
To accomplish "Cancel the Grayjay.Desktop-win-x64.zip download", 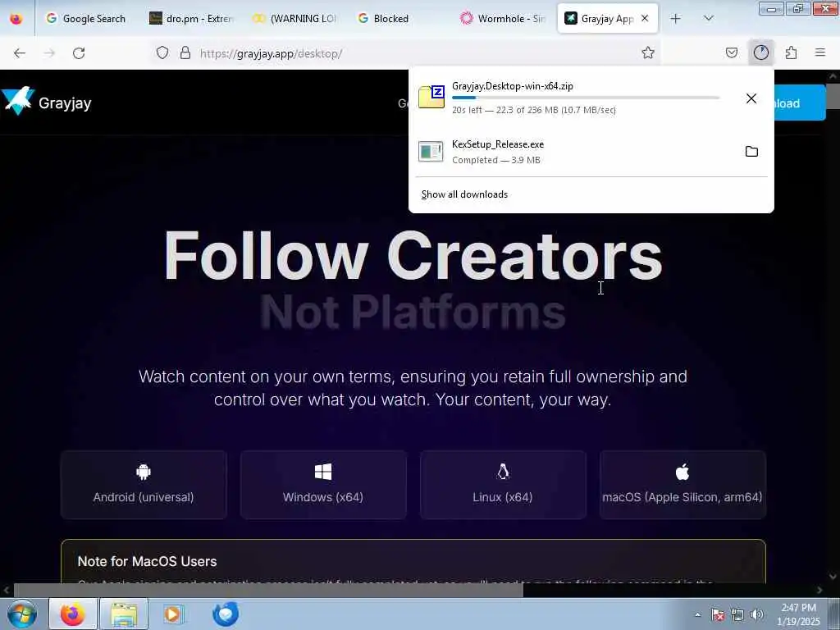I will [751, 98].
